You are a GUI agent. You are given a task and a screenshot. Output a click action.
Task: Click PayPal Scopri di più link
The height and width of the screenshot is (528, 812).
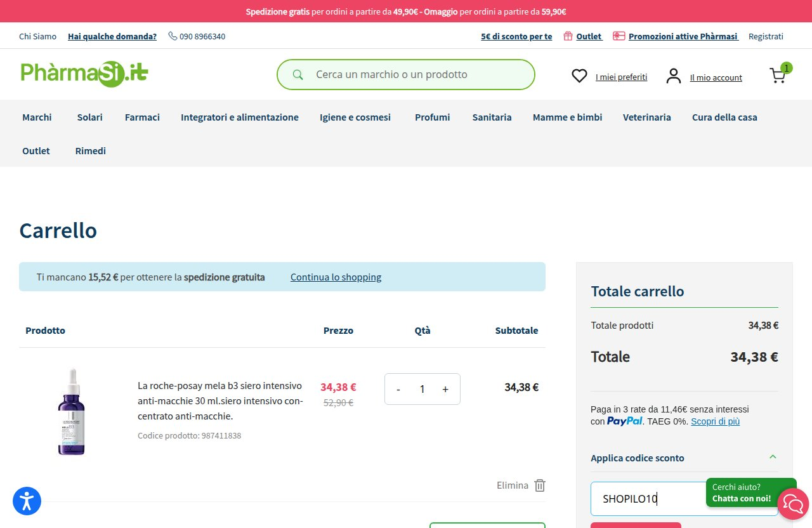click(715, 421)
